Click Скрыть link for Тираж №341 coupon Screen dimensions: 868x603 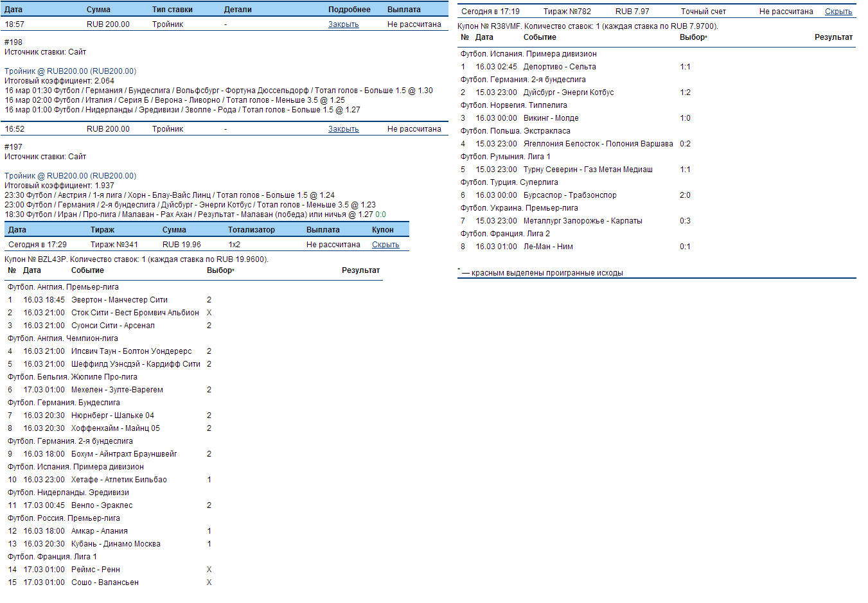385,245
